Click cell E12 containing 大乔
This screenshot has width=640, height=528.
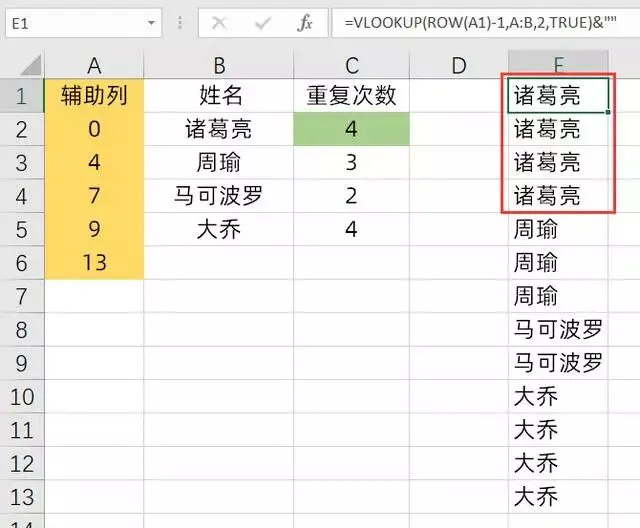pyautogui.click(x=558, y=464)
